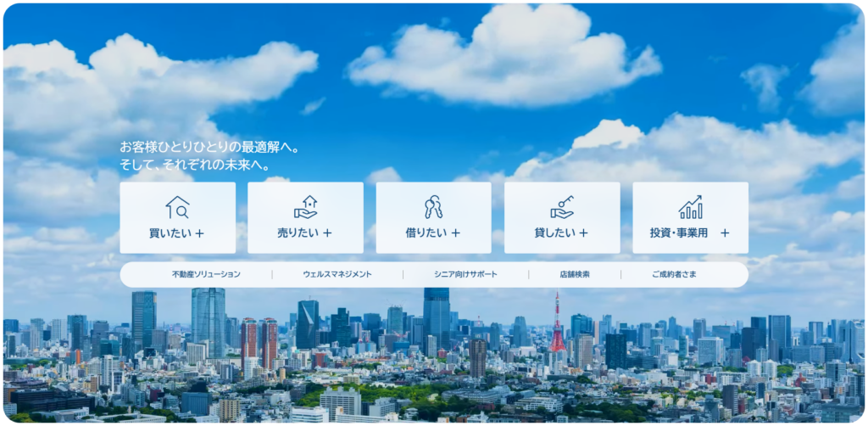868x426 pixels.
Task: Expand the plus sign next to 買いたい
Action: (x=200, y=233)
